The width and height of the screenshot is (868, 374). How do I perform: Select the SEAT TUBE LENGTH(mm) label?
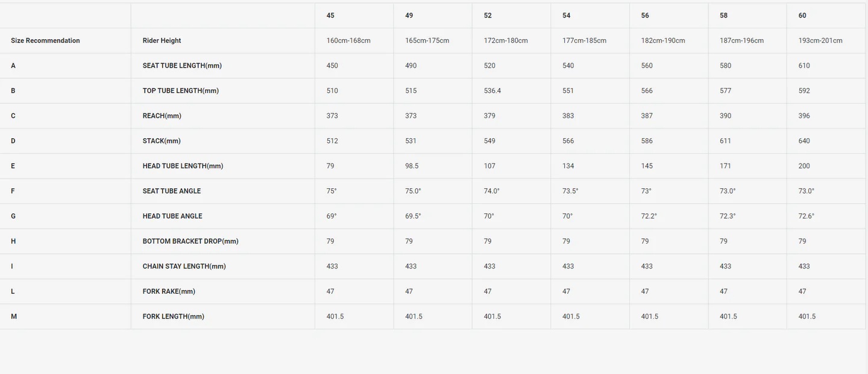pos(182,66)
